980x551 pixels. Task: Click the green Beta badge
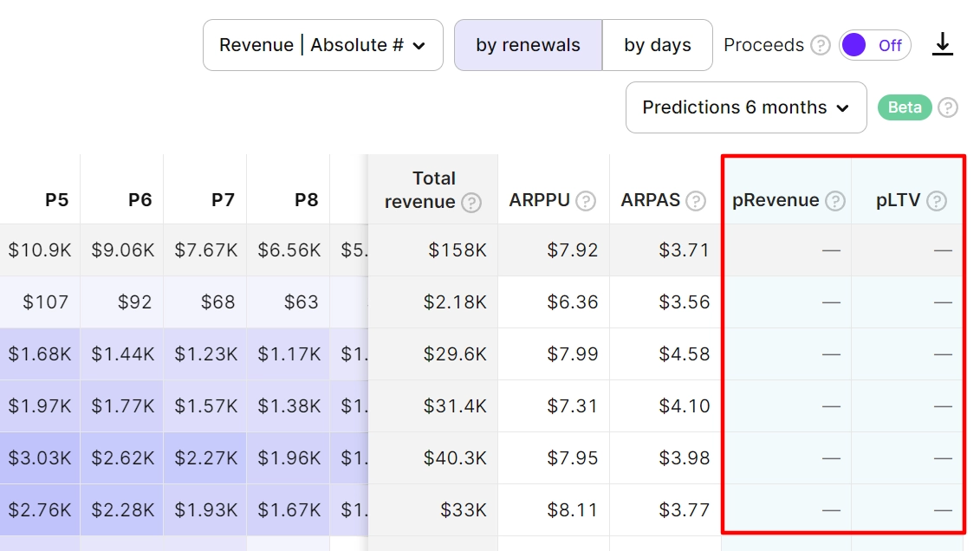pos(905,107)
